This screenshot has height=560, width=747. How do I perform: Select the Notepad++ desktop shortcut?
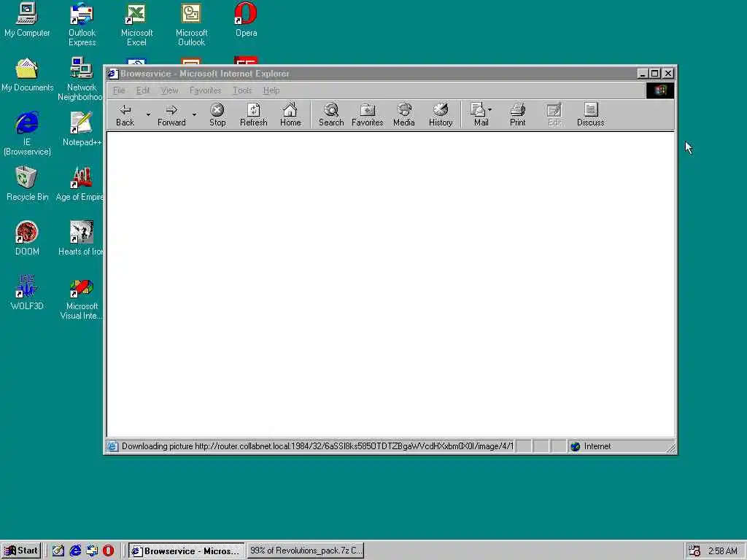coord(82,130)
